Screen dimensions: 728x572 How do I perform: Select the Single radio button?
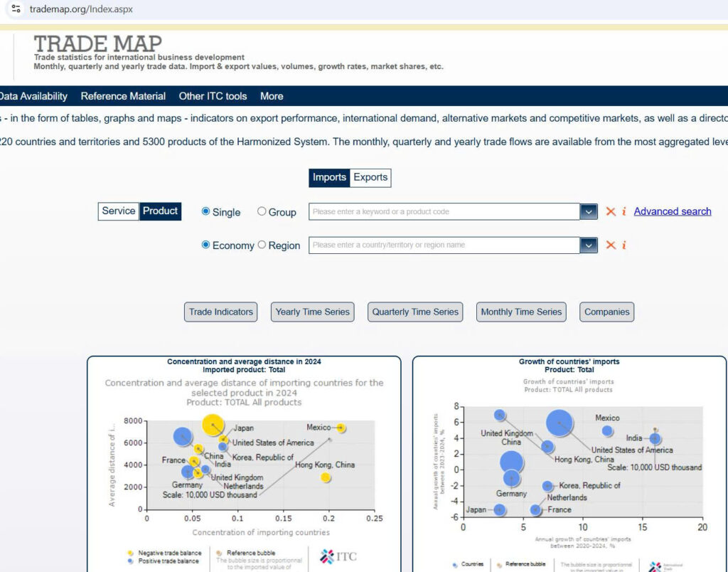206,211
